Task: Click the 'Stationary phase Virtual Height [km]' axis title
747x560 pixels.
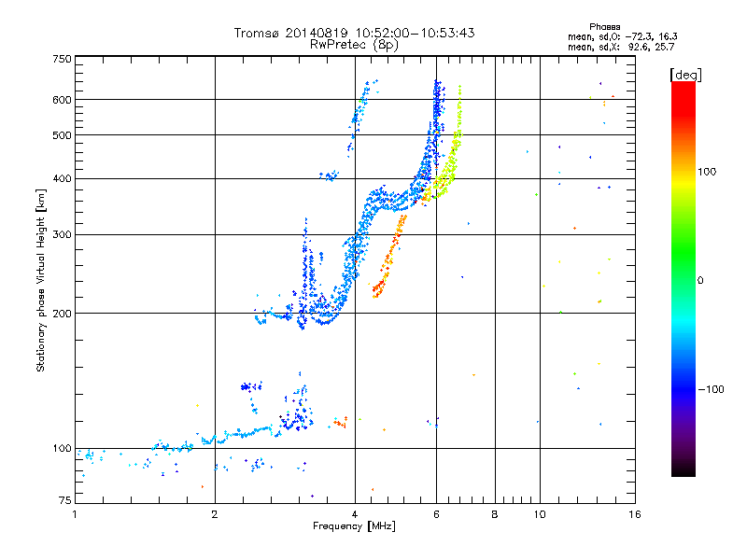Action: tap(40, 280)
